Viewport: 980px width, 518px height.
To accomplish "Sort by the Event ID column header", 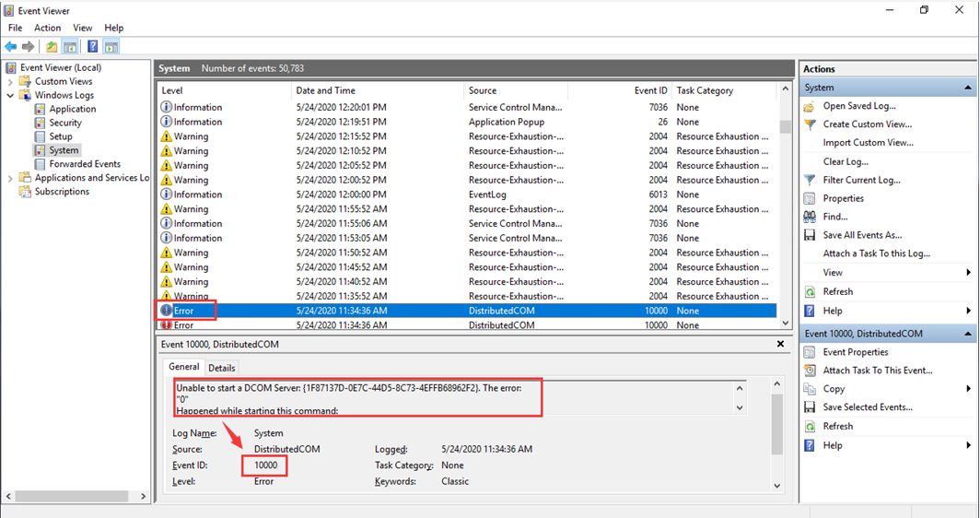I will [619, 90].
